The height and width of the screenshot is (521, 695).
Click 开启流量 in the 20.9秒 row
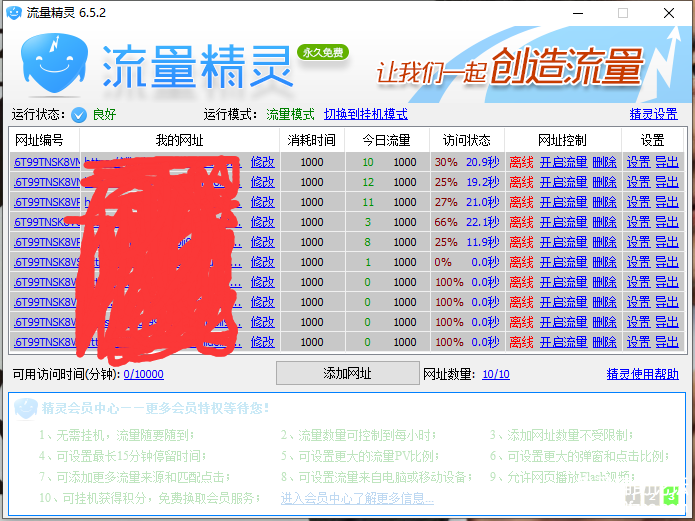[x=563, y=162]
